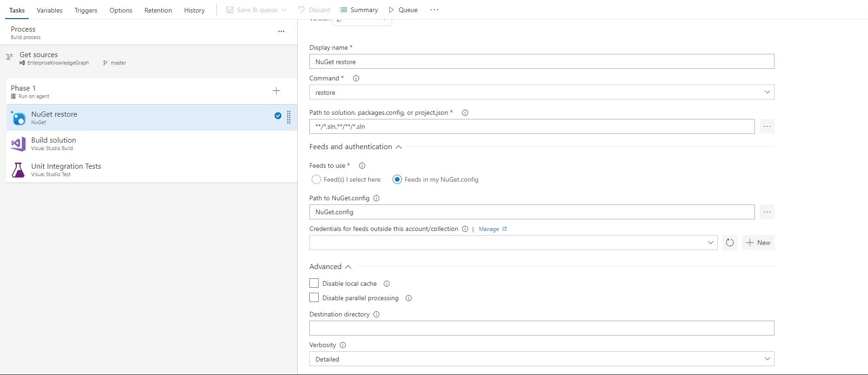The height and width of the screenshot is (375, 868).
Task: Refresh the credentials list
Action: [x=730, y=243]
